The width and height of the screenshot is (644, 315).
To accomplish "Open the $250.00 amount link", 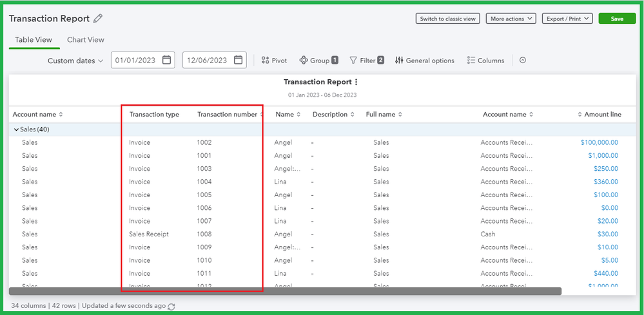I will 606,169.
